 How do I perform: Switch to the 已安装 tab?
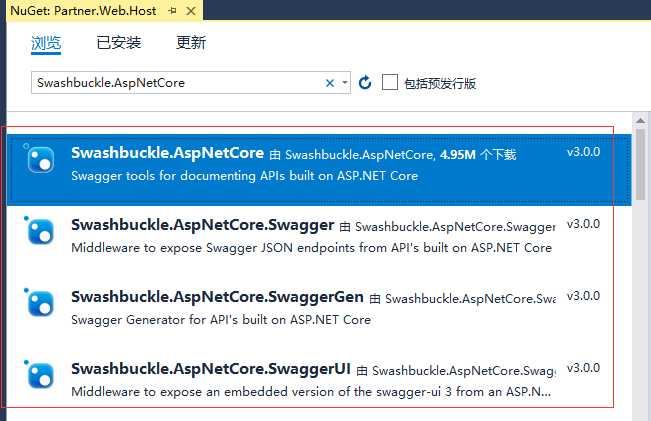tap(119, 42)
